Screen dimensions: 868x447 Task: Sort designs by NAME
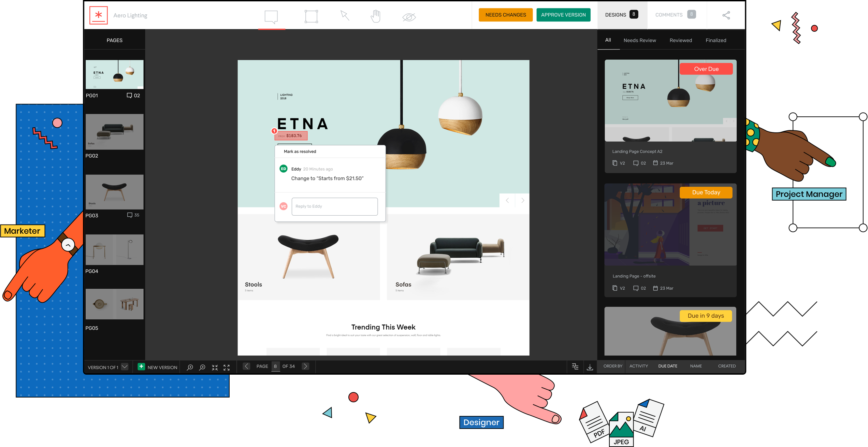click(696, 366)
